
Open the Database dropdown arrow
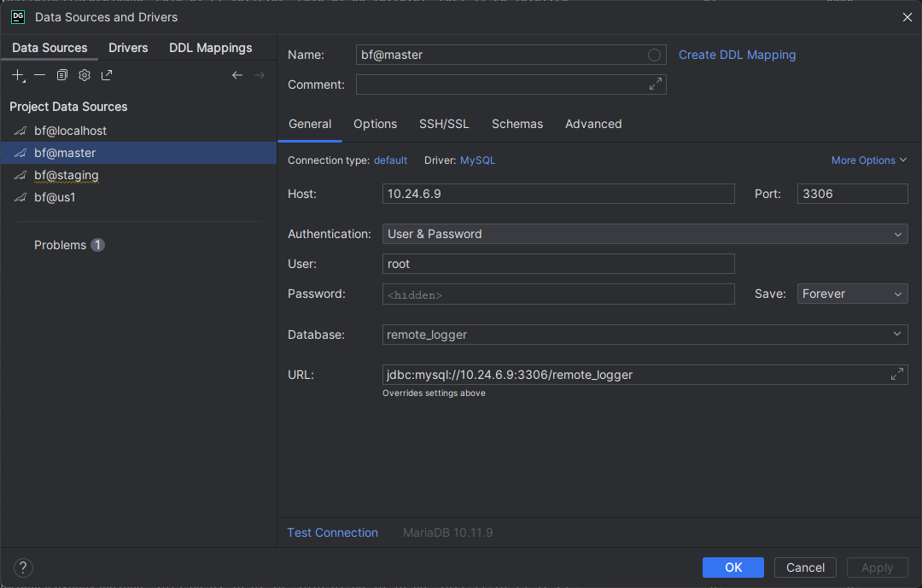[x=896, y=334]
